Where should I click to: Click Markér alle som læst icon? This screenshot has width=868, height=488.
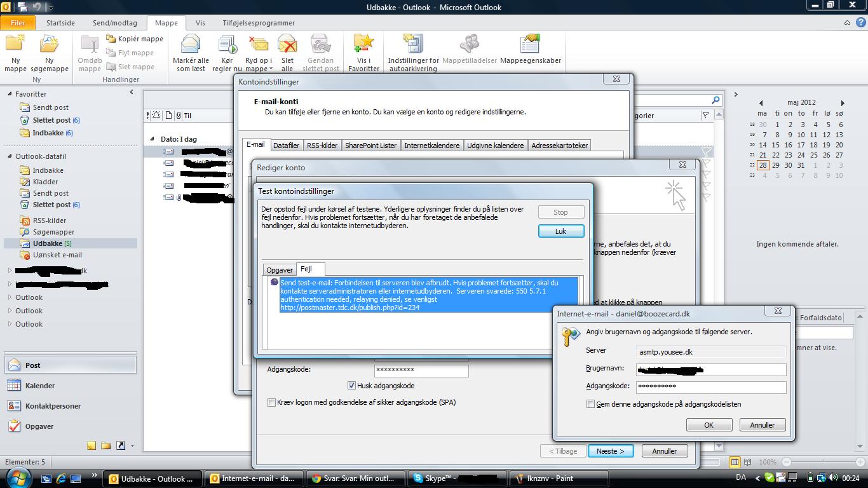[191, 53]
